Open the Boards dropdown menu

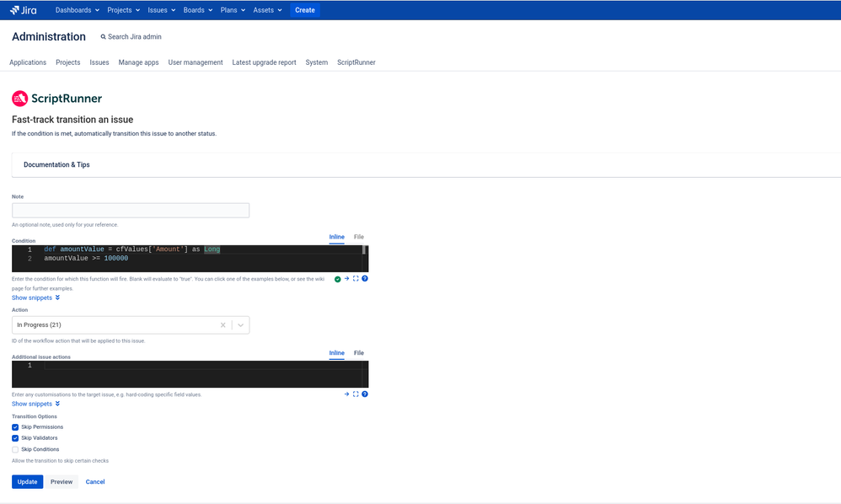pos(198,10)
